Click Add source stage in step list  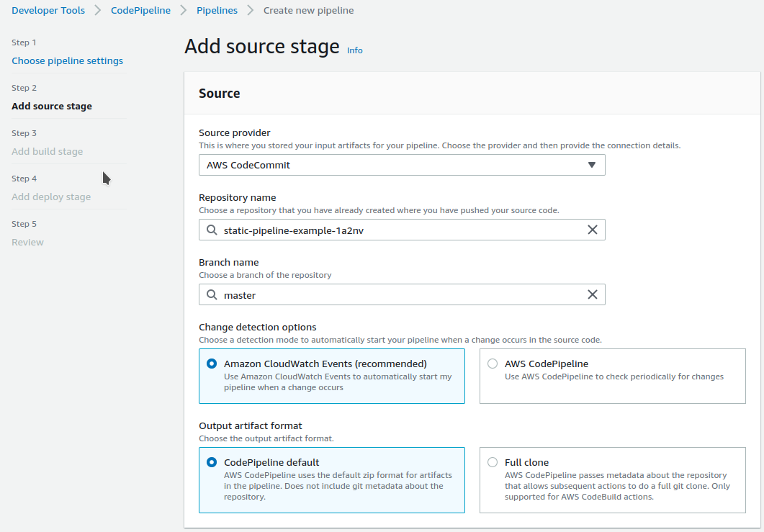(x=52, y=107)
